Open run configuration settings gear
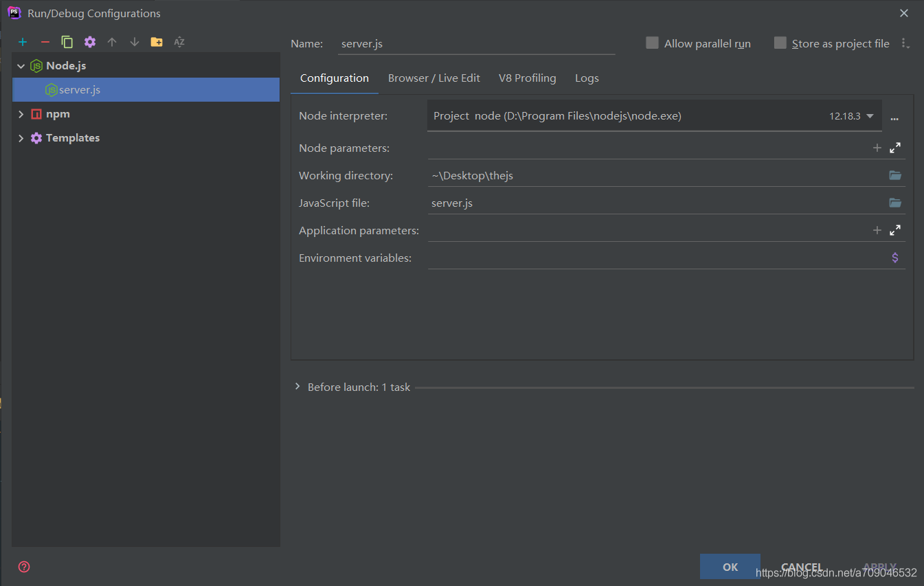This screenshot has width=924, height=586. [89, 42]
